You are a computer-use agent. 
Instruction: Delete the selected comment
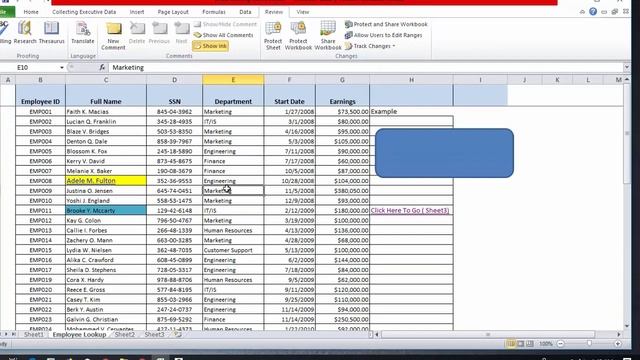pos(137,33)
